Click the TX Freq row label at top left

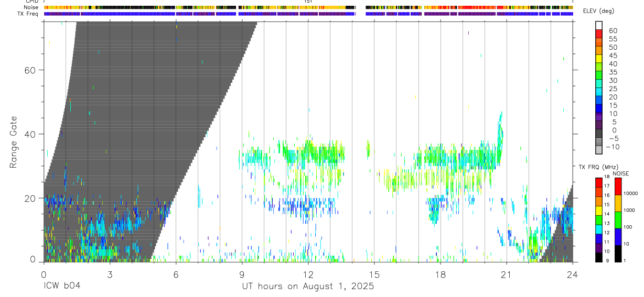tap(28, 14)
